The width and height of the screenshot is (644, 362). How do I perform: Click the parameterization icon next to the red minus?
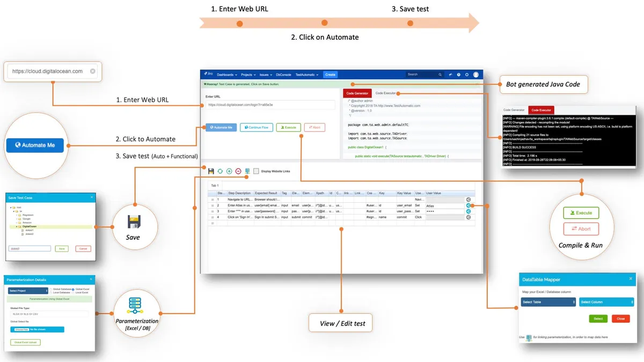coord(247,171)
